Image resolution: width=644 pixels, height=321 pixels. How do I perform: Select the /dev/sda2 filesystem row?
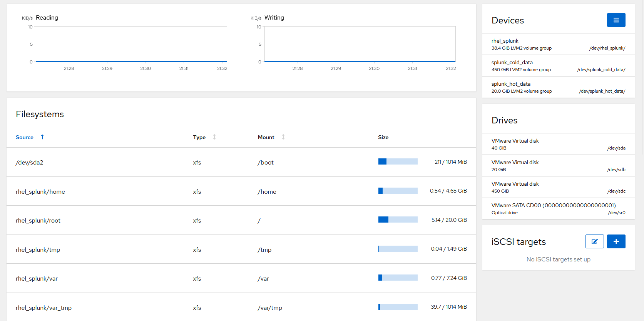241,162
